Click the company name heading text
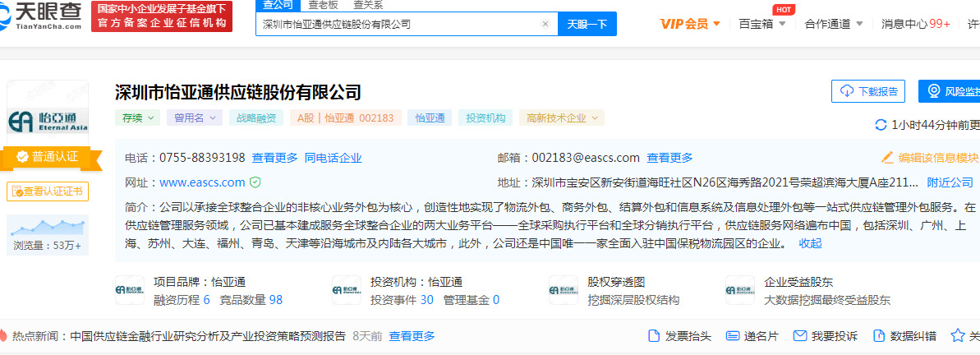This screenshot has height=355, width=980. point(238,93)
